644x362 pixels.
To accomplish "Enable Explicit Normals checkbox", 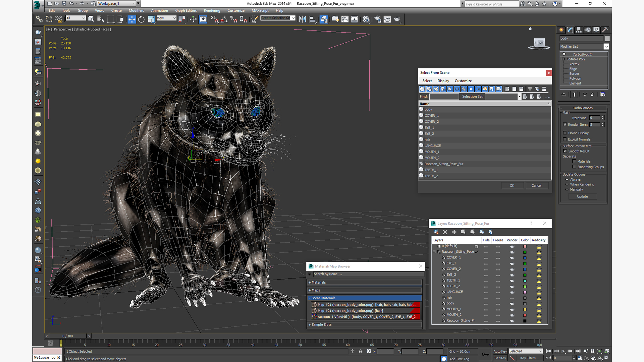I will (565, 139).
